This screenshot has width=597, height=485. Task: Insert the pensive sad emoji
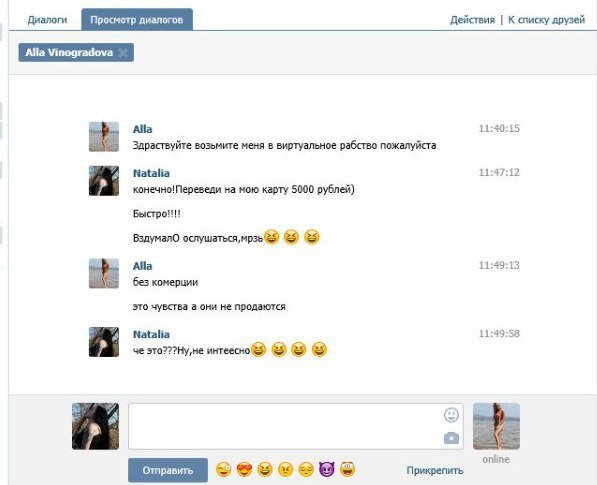point(306,469)
